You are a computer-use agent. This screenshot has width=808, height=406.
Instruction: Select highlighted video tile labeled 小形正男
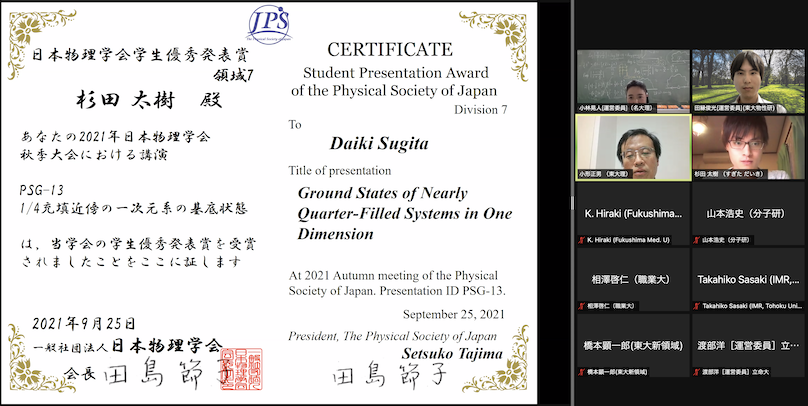[x=633, y=147]
